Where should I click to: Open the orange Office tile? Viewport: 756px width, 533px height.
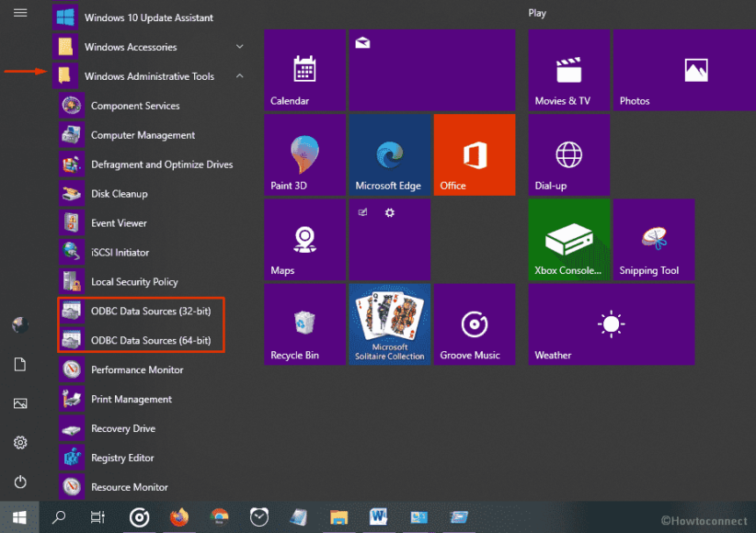click(475, 154)
